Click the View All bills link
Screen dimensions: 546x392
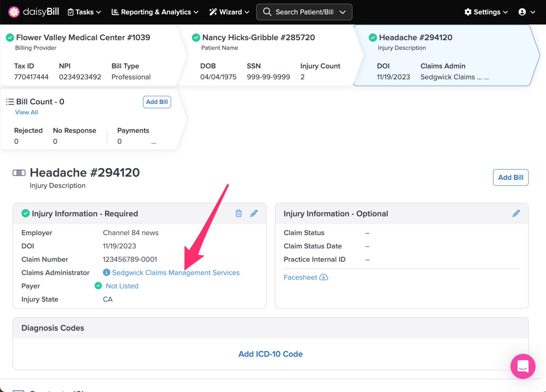pos(26,112)
